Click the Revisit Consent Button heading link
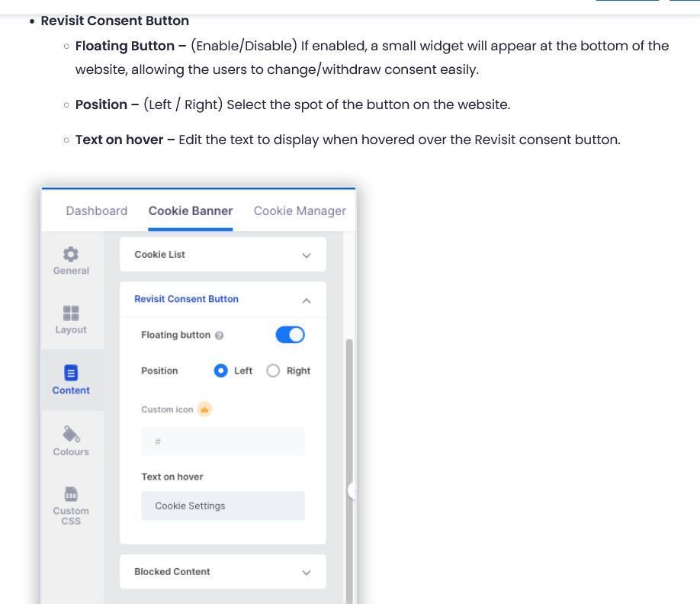 (186, 299)
